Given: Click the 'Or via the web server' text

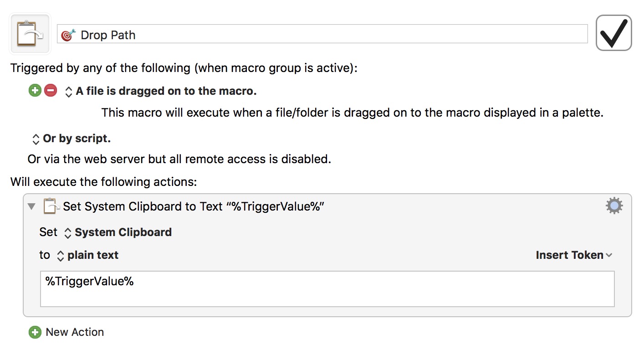Looking at the screenshot, I should tap(179, 159).
